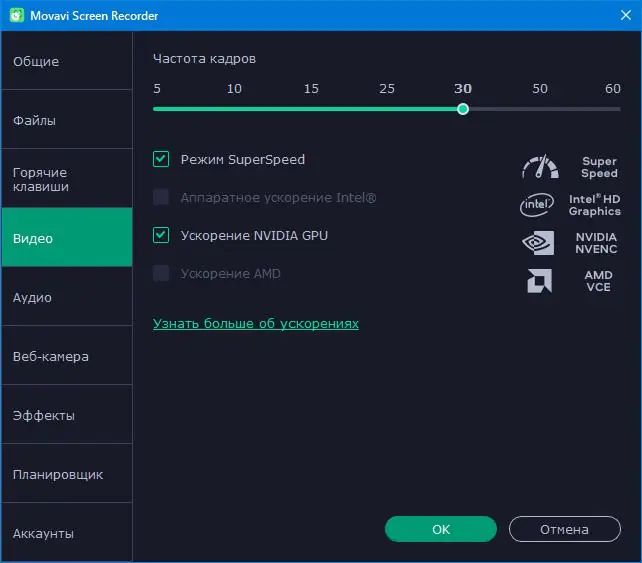Screen dimensions: 642x563
Task: Click the 60 frame rate mark
Action: [613, 88]
